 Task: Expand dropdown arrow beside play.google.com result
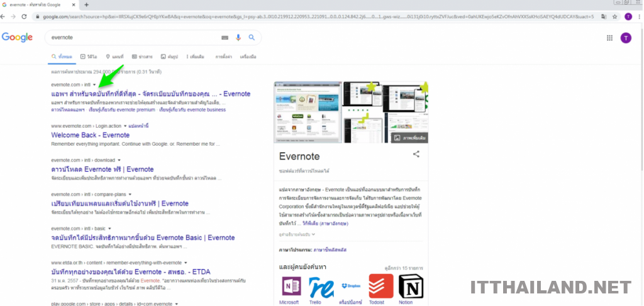pos(177,304)
